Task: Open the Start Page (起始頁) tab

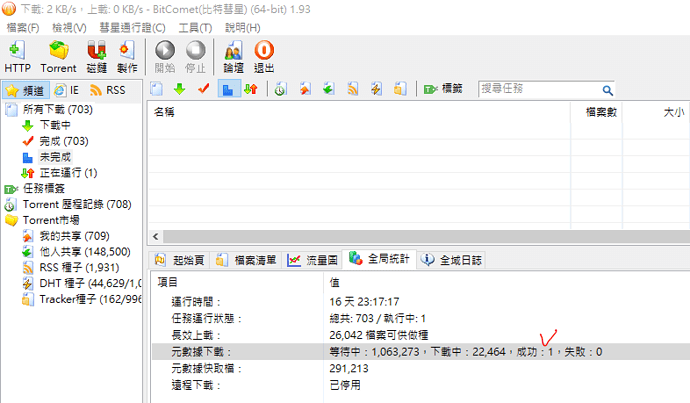Action: click(180, 260)
